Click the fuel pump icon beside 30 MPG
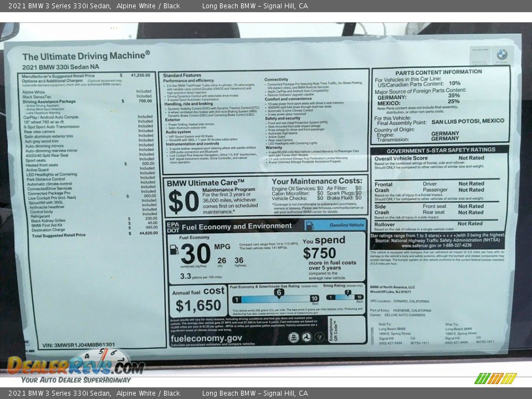 174,250
